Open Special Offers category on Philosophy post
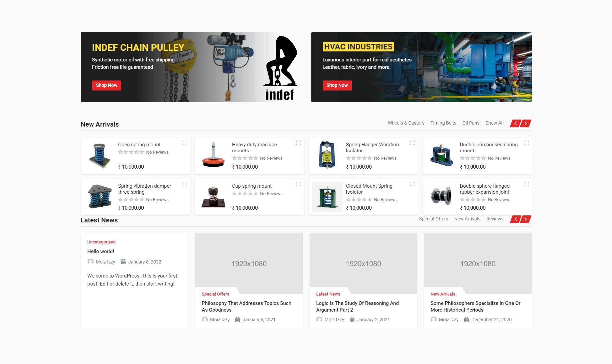This screenshot has height=364, width=612. point(215,294)
